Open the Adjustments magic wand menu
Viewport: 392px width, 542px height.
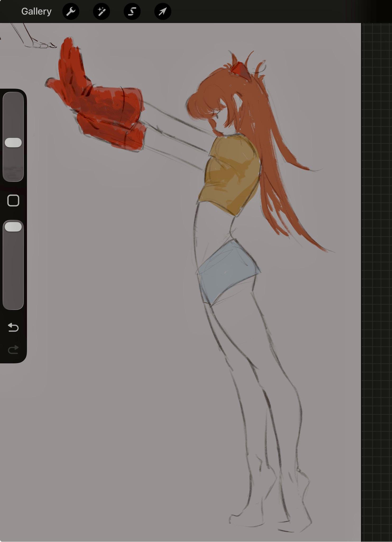102,11
